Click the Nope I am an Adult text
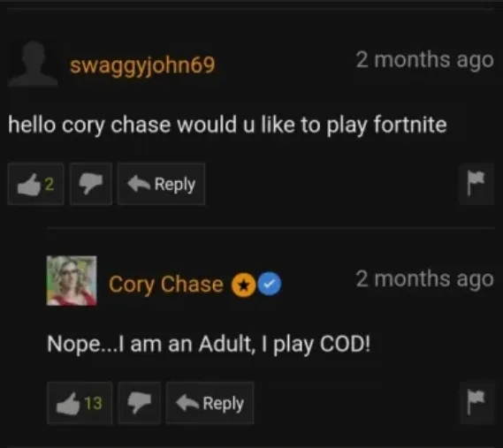The height and width of the screenshot is (448, 503). (209, 345)
